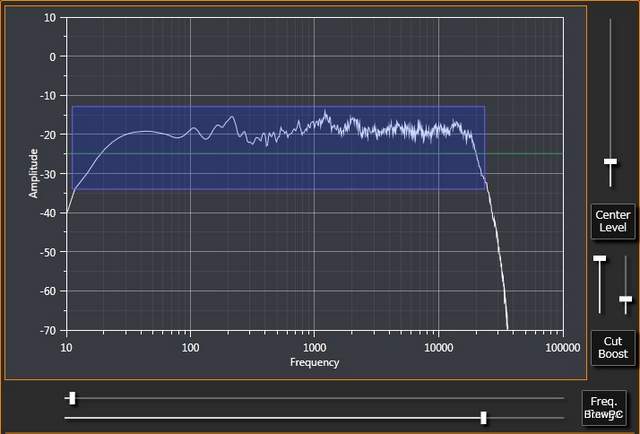The width and height of the screenshot is (640, 434).
Task: Select the Boost slider handle
Action: click(626, 298)
